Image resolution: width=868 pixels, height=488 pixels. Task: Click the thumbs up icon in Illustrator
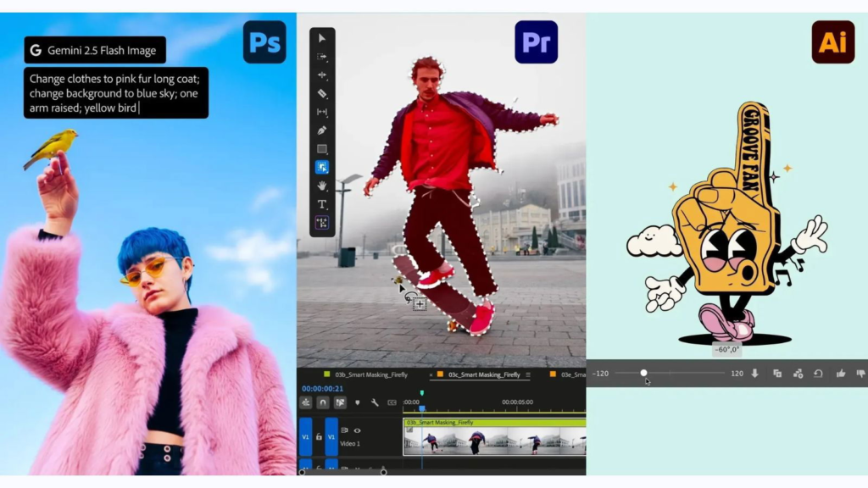pyautogui.click(x=841, y=374)
